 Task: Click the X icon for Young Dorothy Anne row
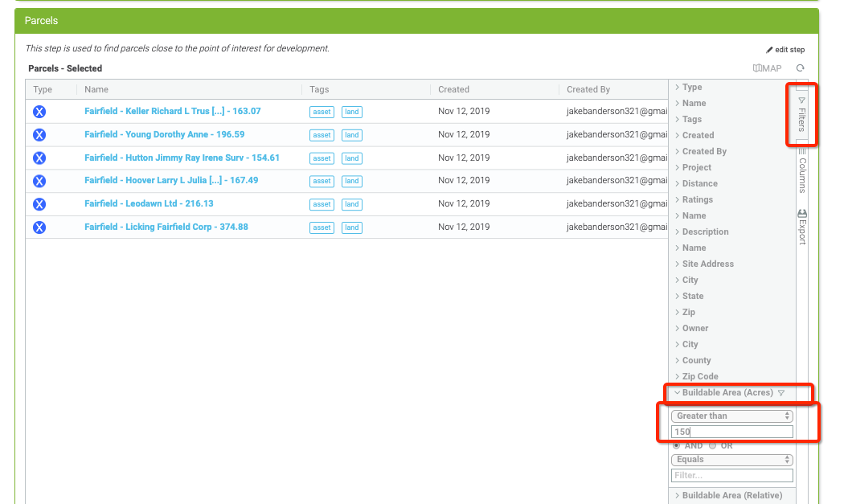pos(39,135)
